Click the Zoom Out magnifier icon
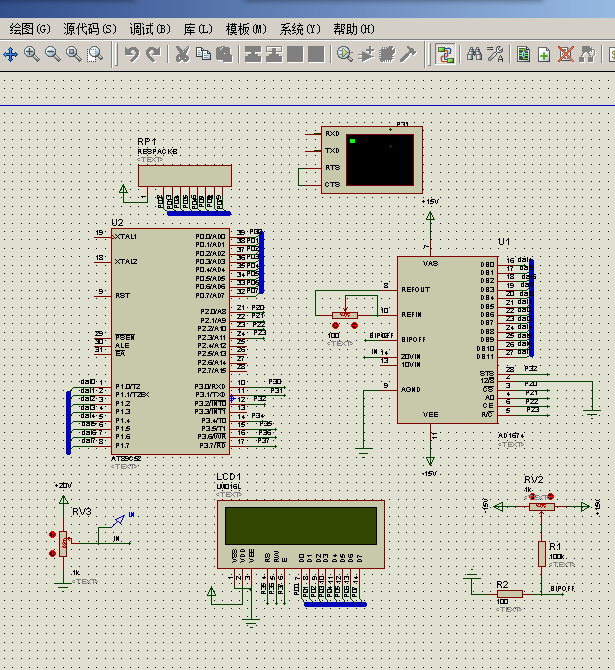 point(53,54)
